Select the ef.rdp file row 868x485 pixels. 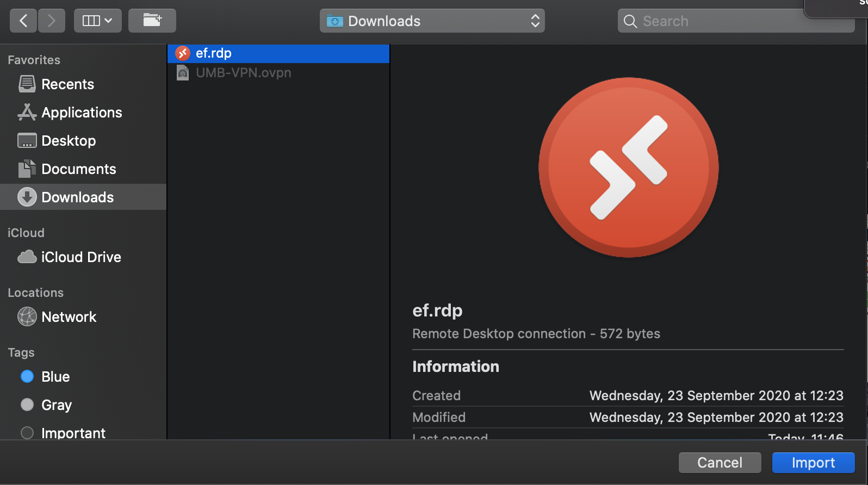278,53
